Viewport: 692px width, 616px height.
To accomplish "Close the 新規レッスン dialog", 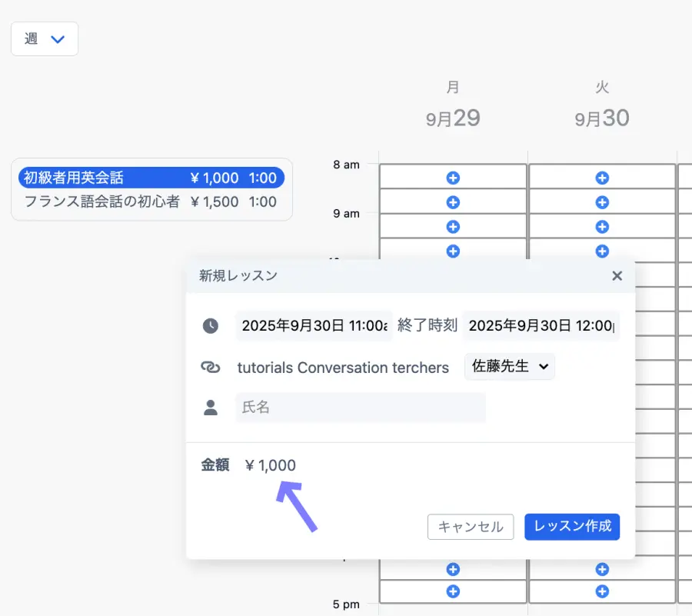I will pos(617,276).
